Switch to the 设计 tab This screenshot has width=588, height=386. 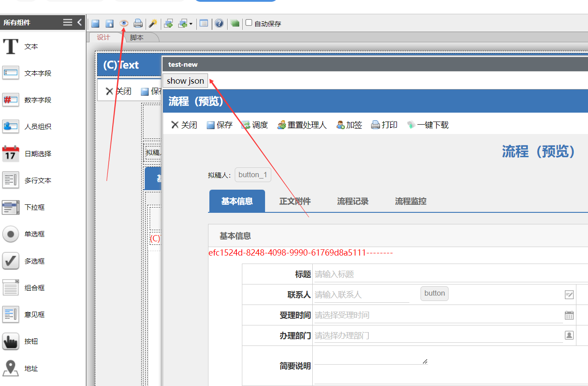[103, 37]
